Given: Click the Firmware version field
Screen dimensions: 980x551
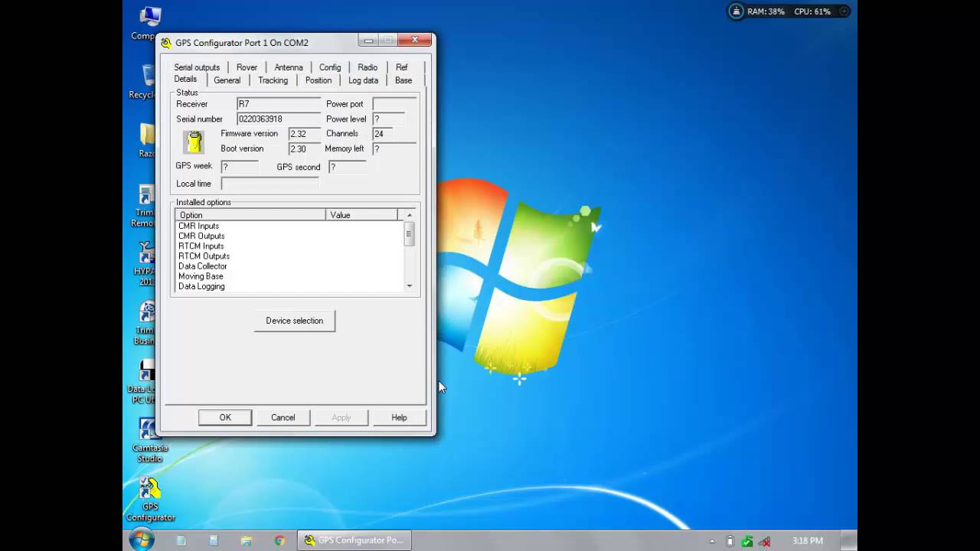Looking at the screenshot, I should [x=304, y=134].
